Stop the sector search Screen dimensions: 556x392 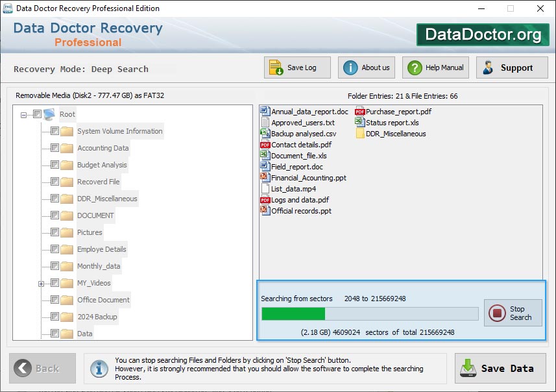(513, 313)
